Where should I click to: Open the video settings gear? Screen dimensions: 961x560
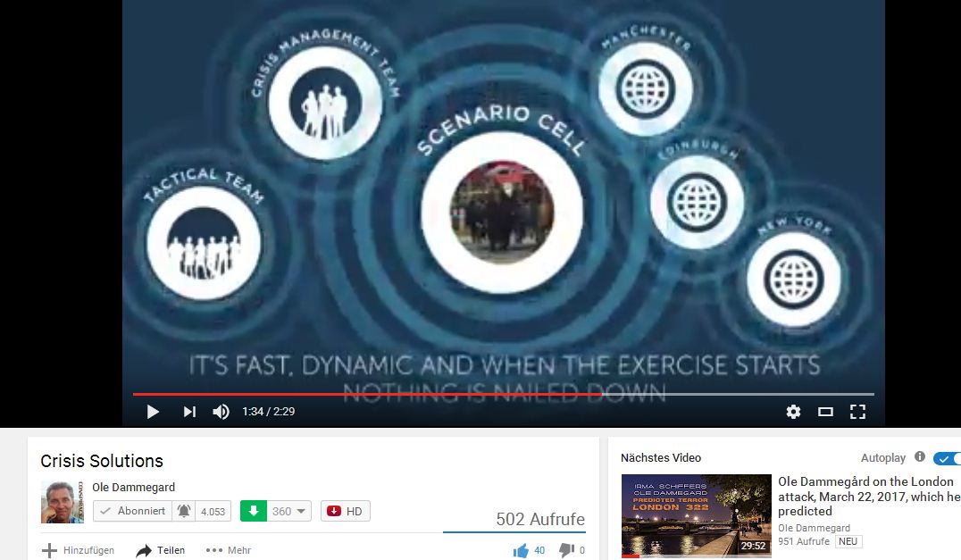coord(793,412)
